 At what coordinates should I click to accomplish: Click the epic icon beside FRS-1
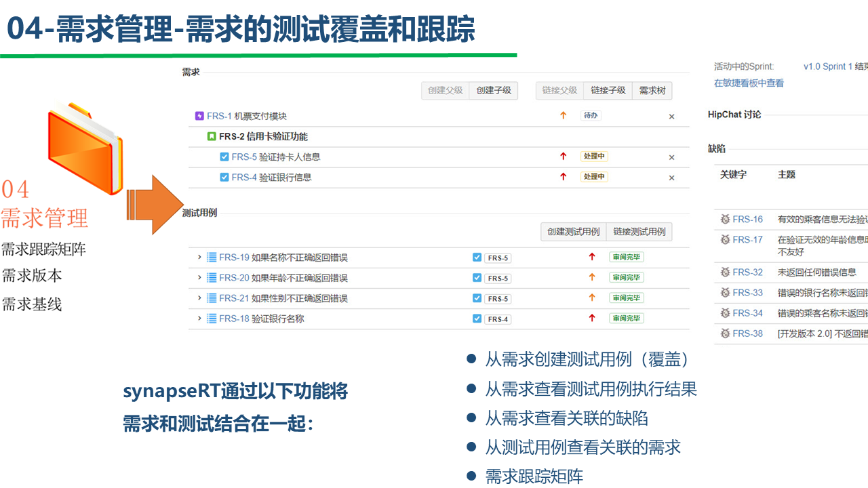click(199, 116)
